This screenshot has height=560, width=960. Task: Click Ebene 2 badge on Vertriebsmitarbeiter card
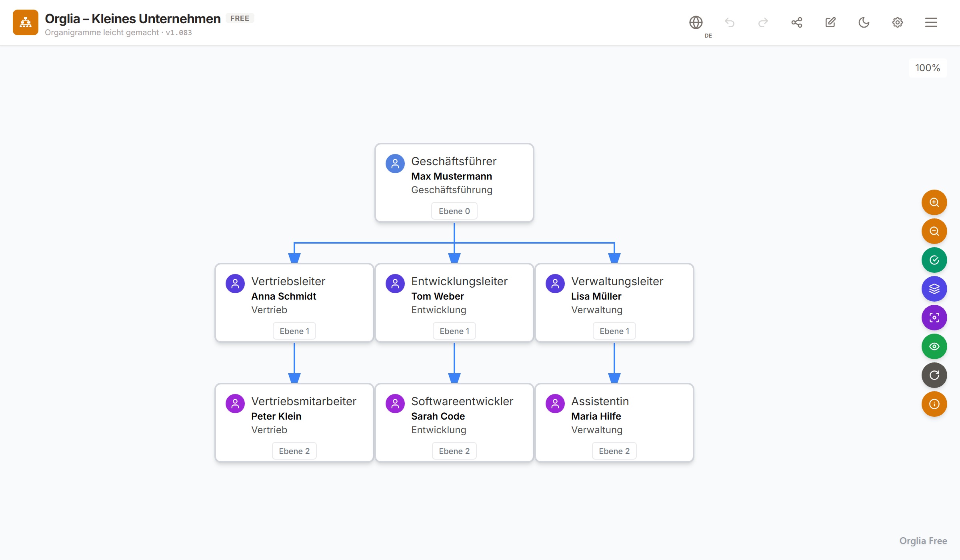click(x=294, y=451)
